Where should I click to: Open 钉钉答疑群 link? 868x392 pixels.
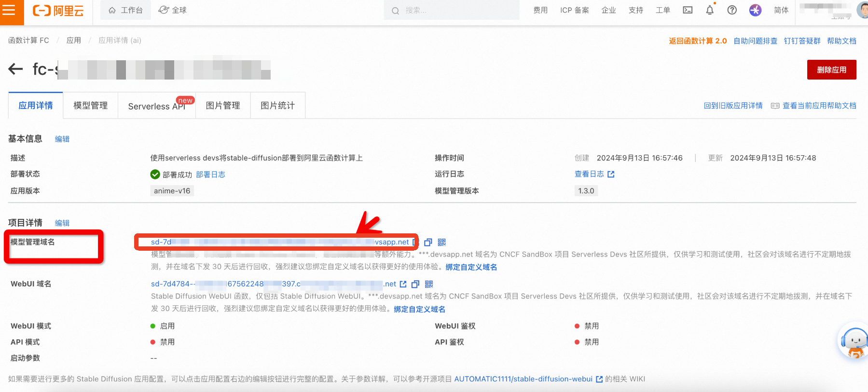click(802, 41)
